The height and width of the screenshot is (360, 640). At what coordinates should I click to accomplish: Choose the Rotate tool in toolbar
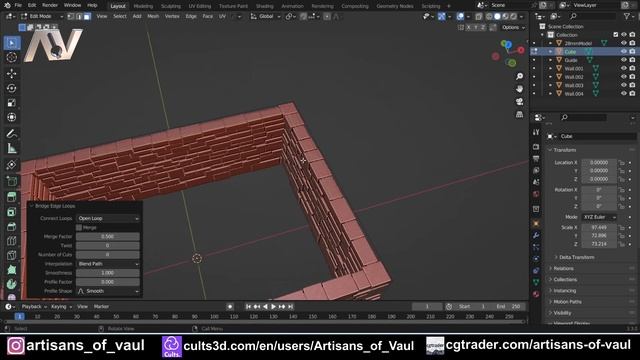tap(12, 88)
